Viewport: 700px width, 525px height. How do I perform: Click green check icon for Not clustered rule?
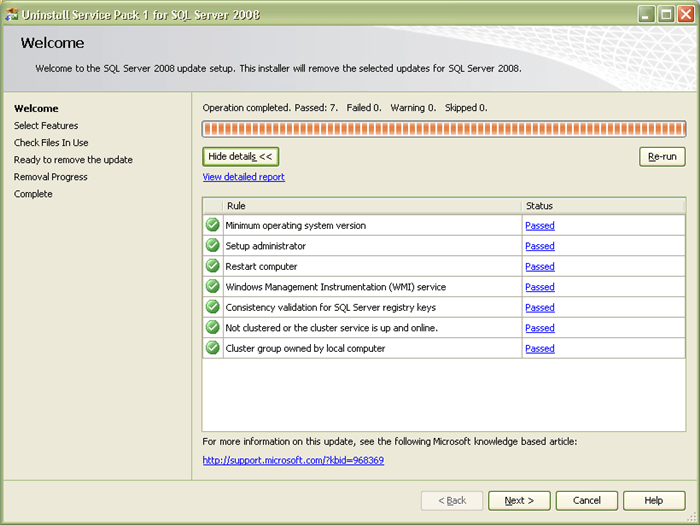212,327
